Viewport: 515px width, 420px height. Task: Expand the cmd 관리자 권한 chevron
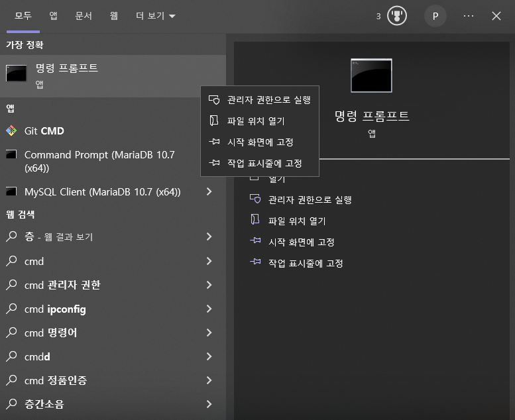pyautogui.click(x=209, y=285)
